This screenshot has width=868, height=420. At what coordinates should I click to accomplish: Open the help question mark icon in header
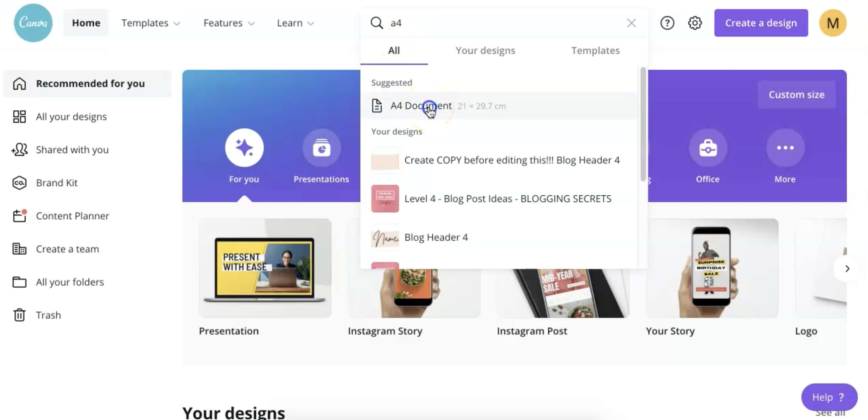(x=667, y=23)
